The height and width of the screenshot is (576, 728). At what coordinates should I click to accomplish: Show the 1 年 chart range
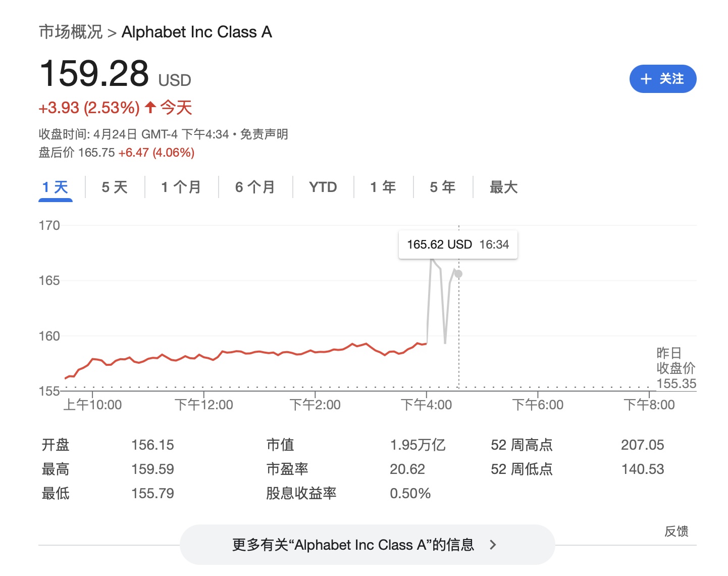(383, 187)
